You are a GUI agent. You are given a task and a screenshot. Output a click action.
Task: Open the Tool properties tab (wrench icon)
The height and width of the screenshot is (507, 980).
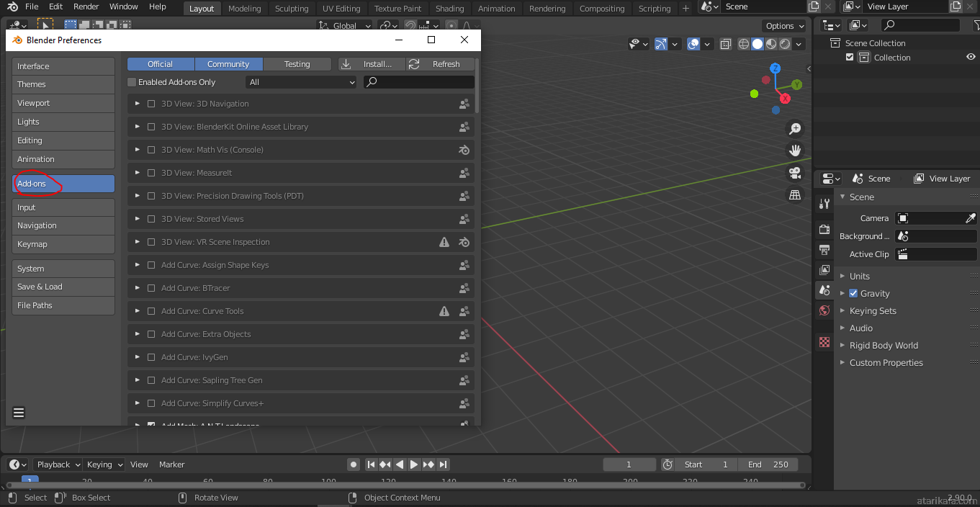click(824, 204)
